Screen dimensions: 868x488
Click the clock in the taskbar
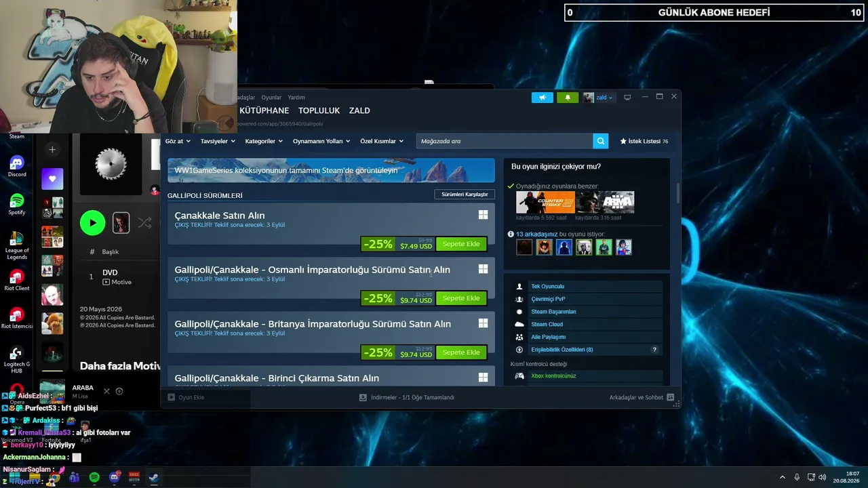(847, 478)
